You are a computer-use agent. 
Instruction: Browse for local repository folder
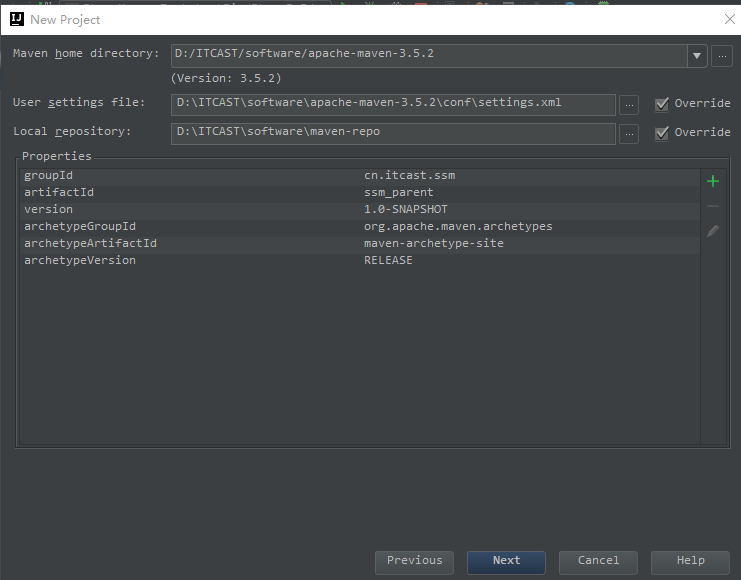click(629, 134)
